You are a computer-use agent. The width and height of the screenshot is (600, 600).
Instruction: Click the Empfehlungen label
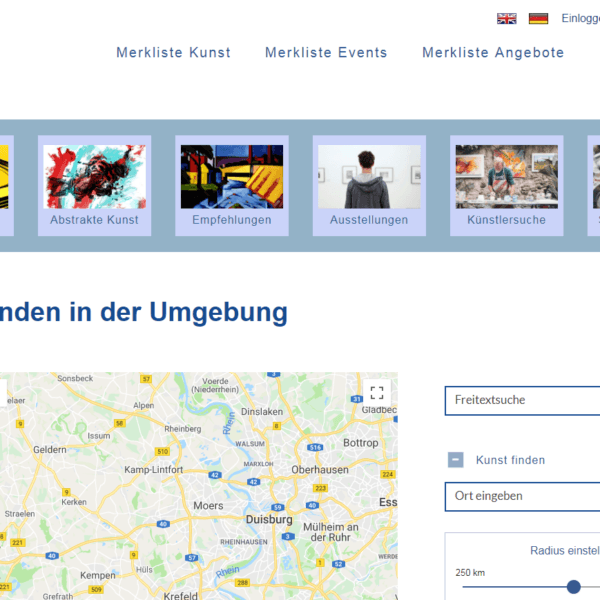(232, 220)
